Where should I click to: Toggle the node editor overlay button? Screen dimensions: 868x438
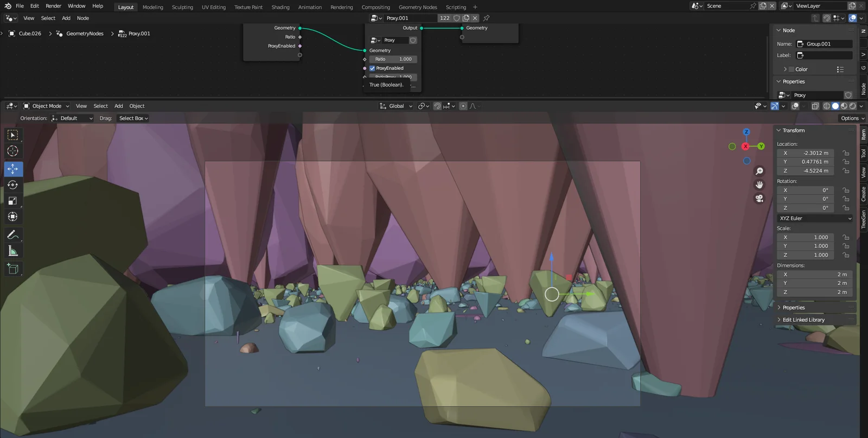(x=852, y=18)
